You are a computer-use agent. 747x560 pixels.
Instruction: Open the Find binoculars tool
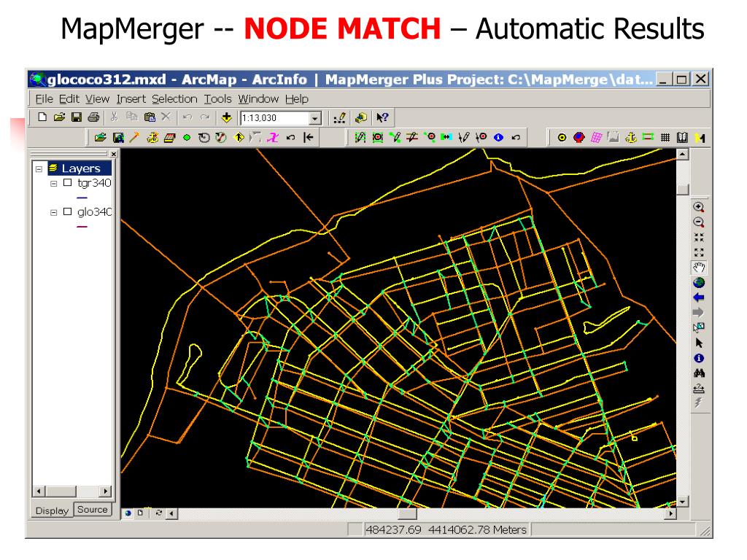pos(699,373)
